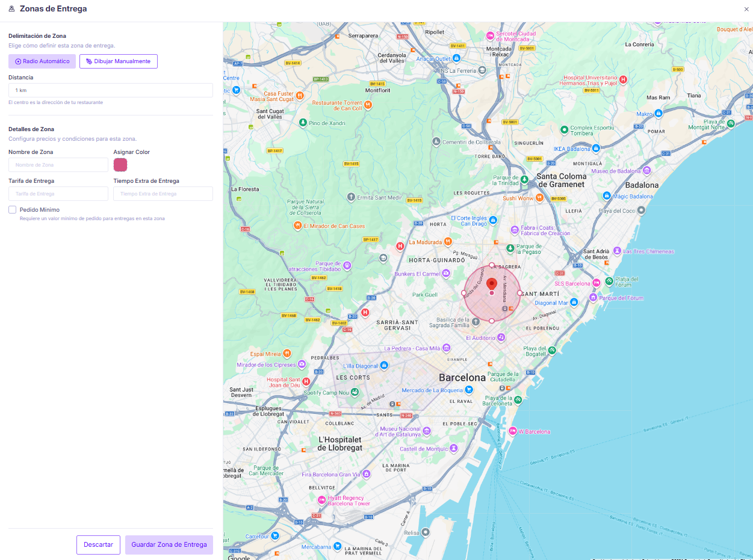Click Fabra i Coats marker icon
753x560 pixels.
click(x=515, y=230)
